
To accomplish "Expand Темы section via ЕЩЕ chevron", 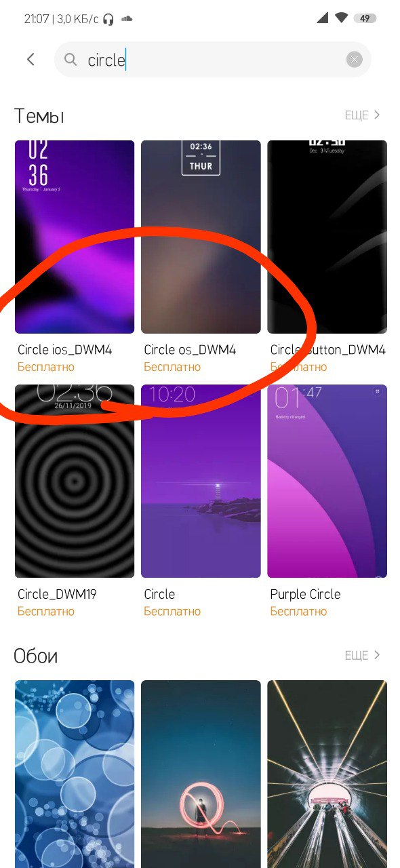I will click(x=363, y=115).
